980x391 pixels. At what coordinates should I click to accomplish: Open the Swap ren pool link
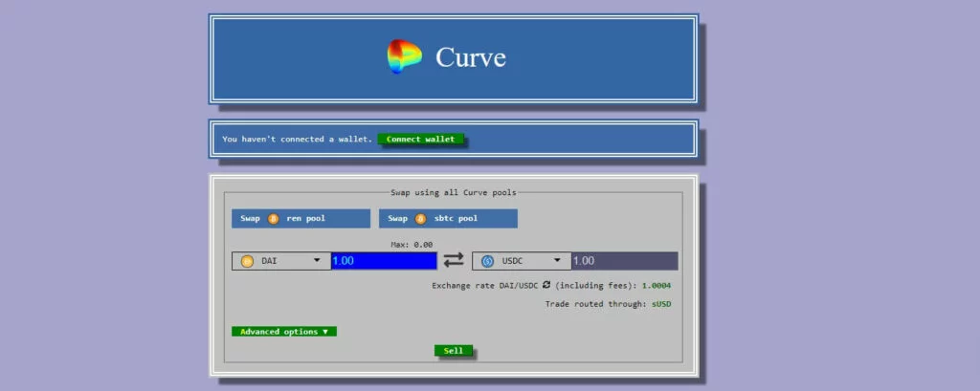(x=301, y=219)
